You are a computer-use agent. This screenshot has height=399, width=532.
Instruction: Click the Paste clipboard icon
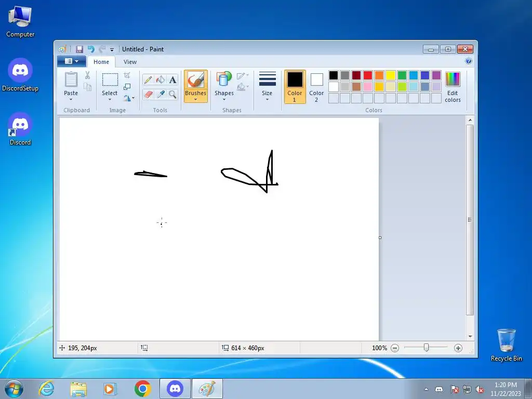point(71,79)
